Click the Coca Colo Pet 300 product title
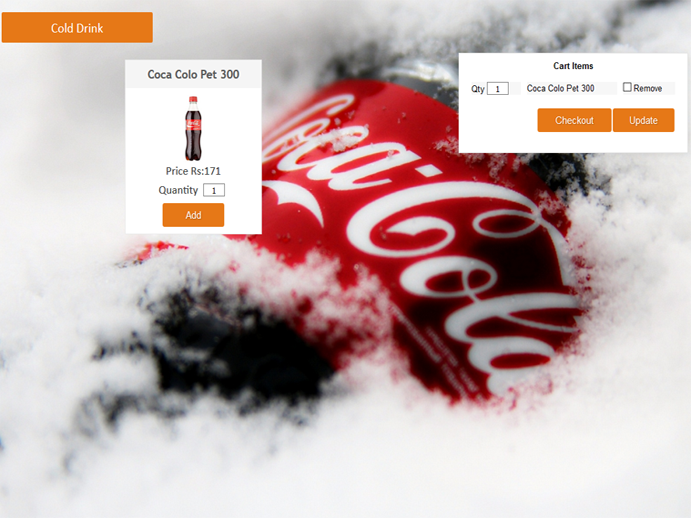This screenshot has height=518, width=691. click(193, 75)
